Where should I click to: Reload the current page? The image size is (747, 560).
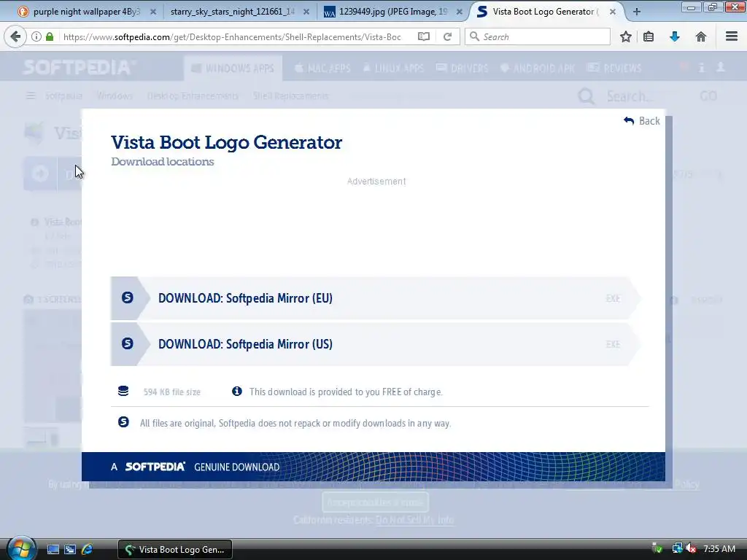tap(447, 36)
